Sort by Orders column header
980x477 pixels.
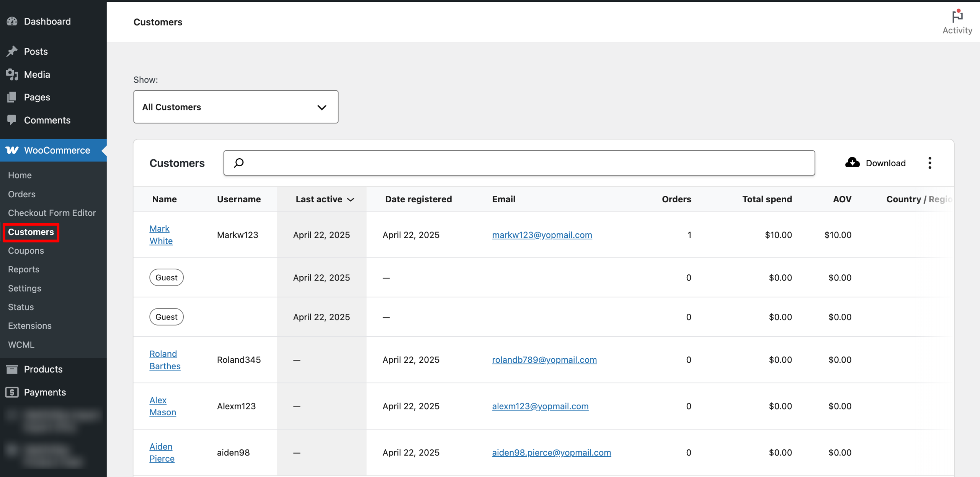pyautogui.click(x=676, y=199)
